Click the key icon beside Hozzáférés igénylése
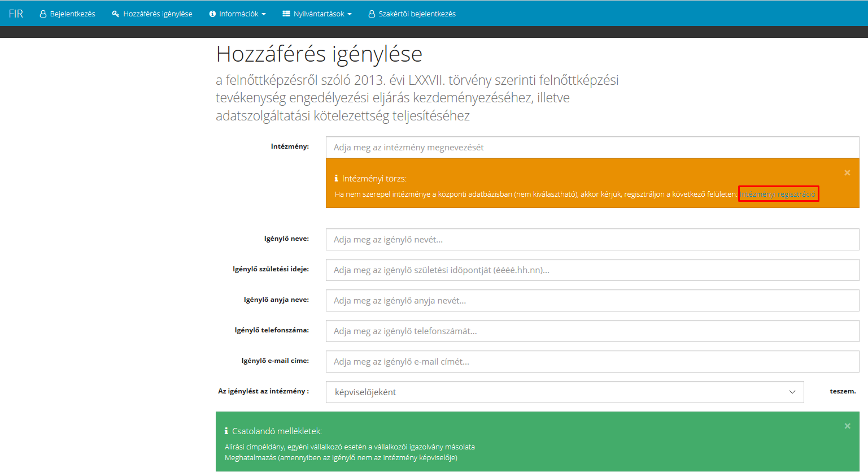 (115, 14)
